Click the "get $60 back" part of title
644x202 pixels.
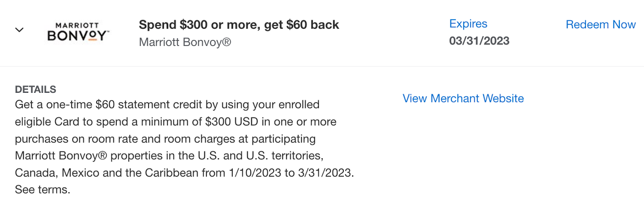click(x=302, y=25)
